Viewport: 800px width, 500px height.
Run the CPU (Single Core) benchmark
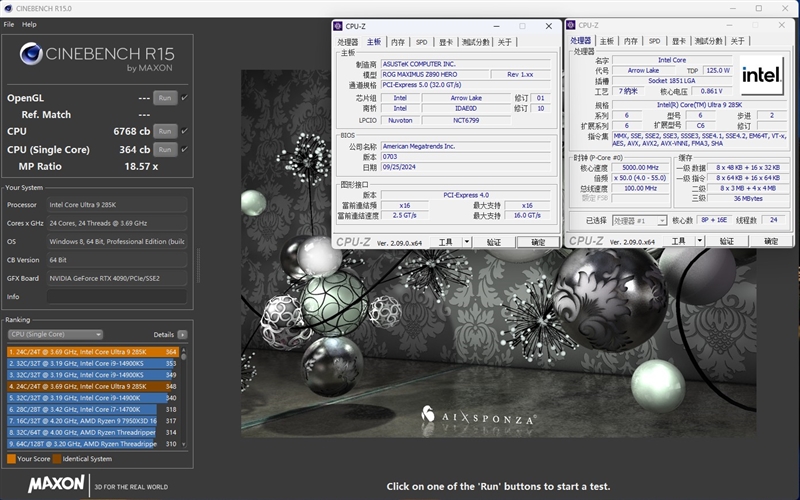pyautogui.click(x=165, y=149)
